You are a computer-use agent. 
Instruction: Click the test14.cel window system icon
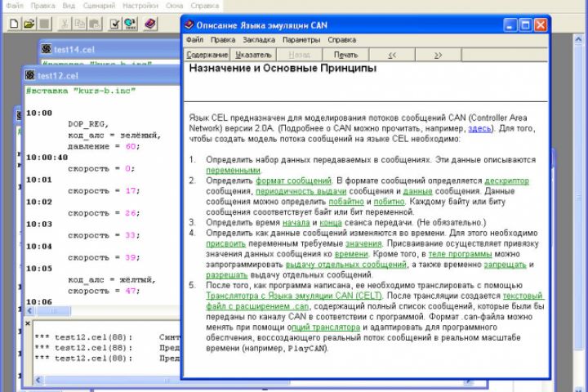[x=47, y=49]
